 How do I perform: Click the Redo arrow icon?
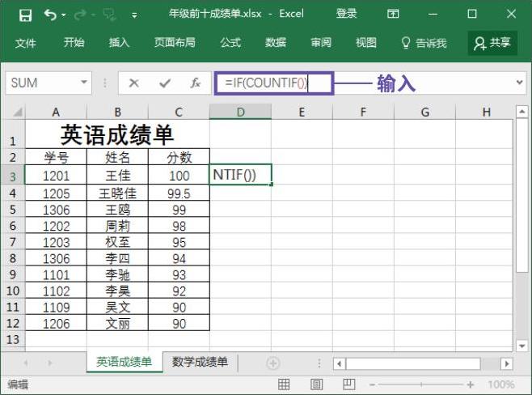click(x=80, y=15)
